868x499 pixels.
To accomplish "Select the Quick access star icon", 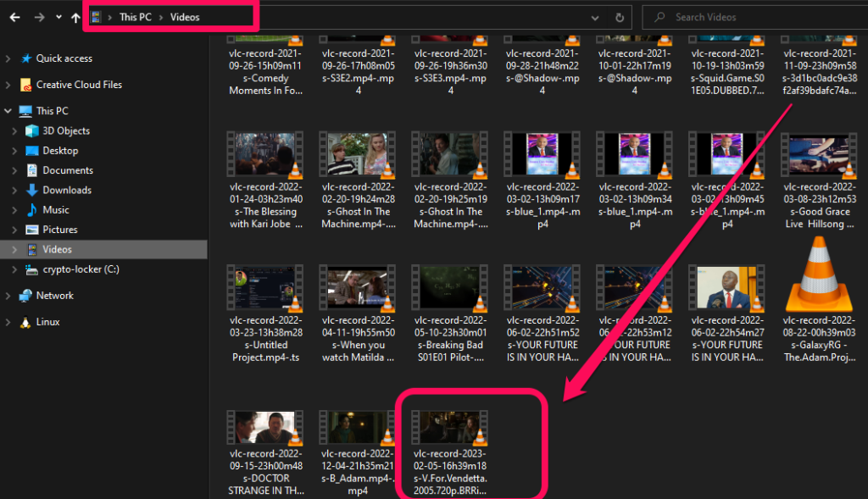I will [x=26, y=58].
